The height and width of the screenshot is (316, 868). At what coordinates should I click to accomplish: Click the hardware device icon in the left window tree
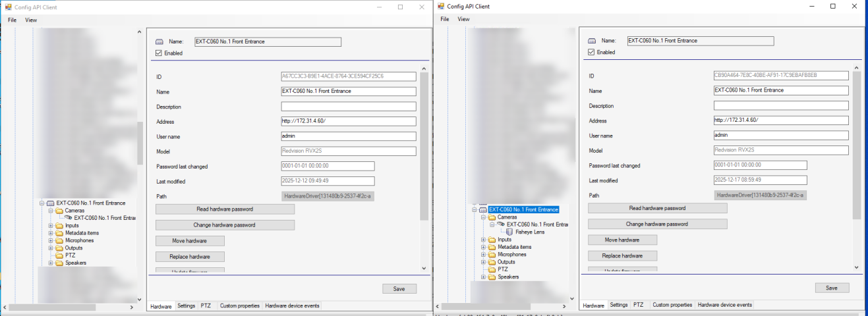point(50,203)
